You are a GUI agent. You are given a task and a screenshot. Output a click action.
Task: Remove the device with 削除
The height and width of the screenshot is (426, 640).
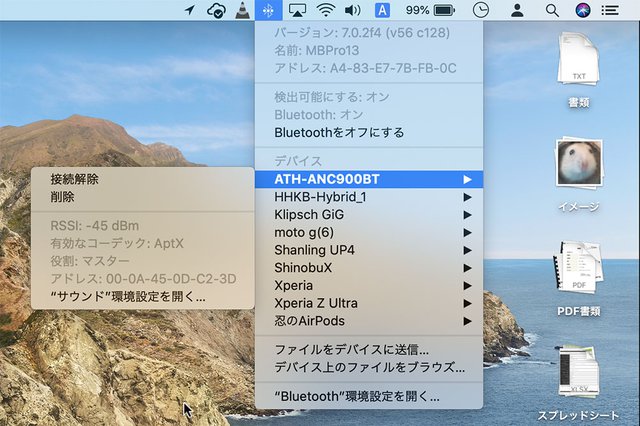(62, 197)
